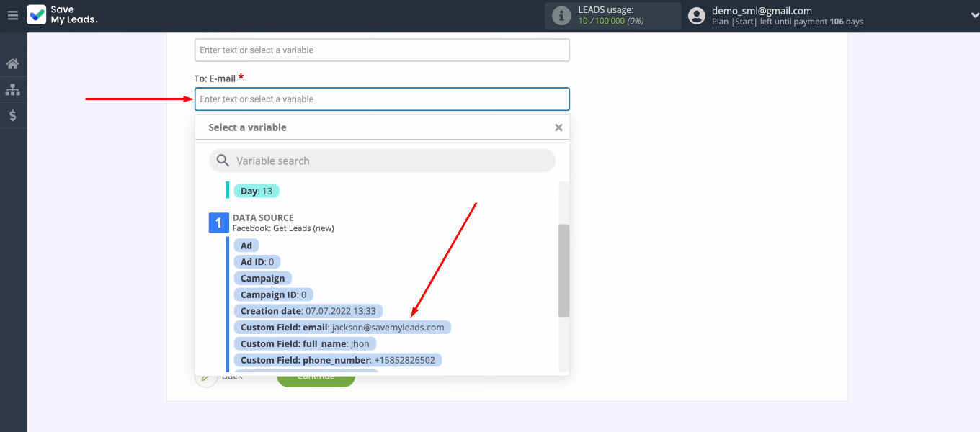The width and height of the screenshot is (980, 432).
Task: Pick the Creation date variable
Action: (308, 311)
